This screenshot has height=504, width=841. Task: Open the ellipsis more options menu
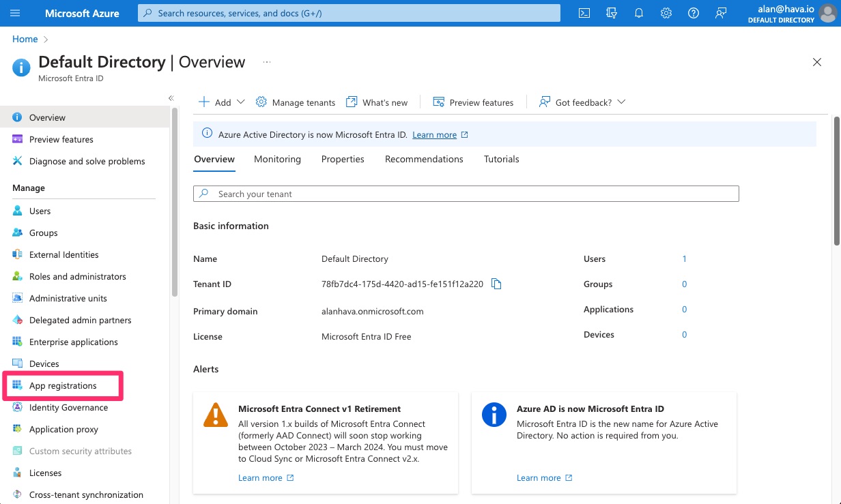[x=267, y=62]
